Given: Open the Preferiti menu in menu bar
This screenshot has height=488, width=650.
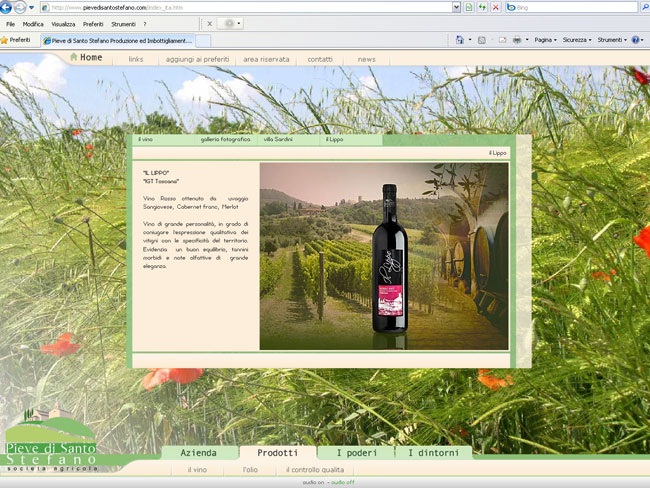Looking at the screenshot, I should [93, 24].
